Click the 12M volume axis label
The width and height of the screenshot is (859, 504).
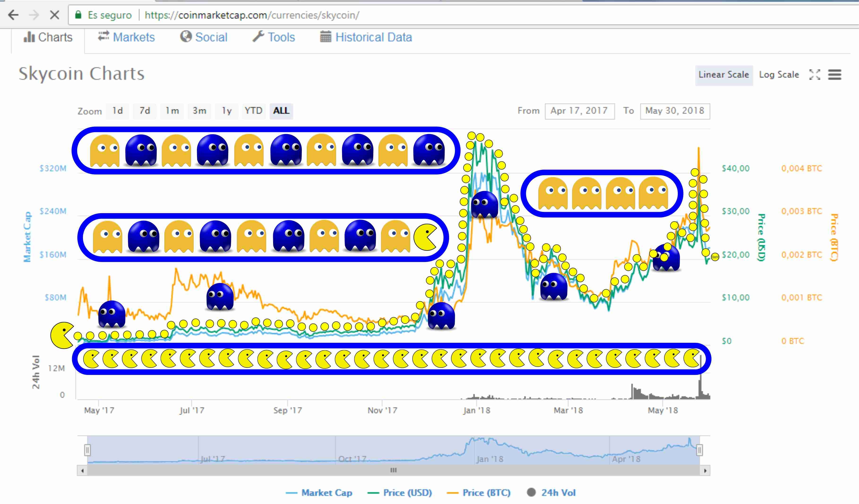coord(56,368)
